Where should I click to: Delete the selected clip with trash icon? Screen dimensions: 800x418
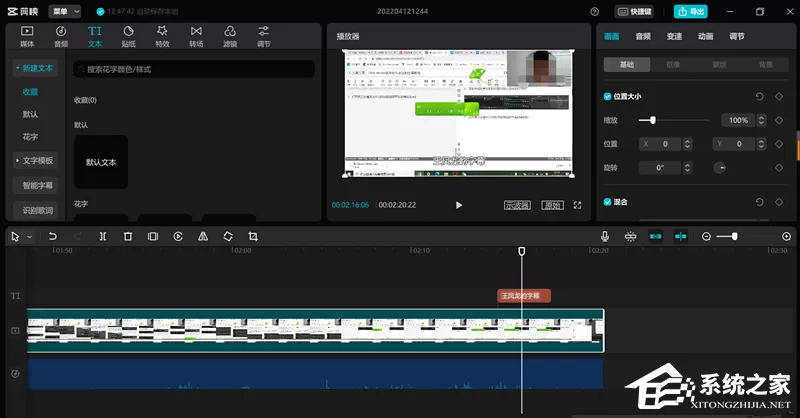tap(128, 236)
